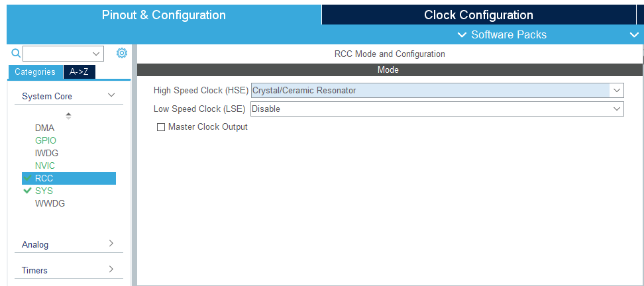Expand the Analog category
Viewport: 644px width, 286px height.
click(x=69, y=244)
